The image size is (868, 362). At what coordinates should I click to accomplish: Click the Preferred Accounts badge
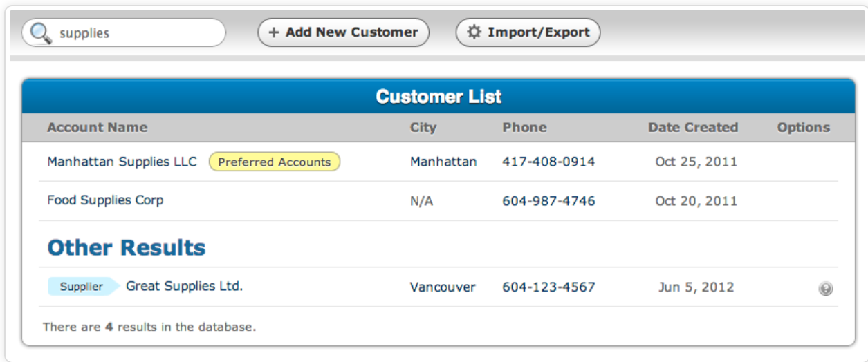click(x=275, y=162)
